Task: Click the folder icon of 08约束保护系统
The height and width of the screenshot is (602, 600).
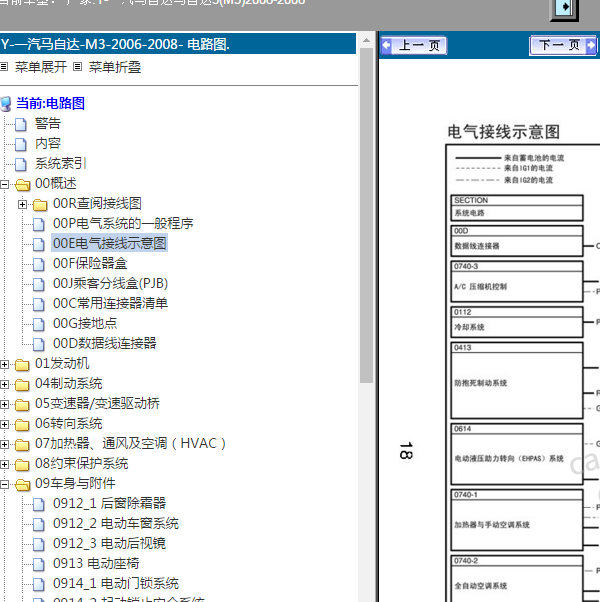Action: [x=22, y=464]
